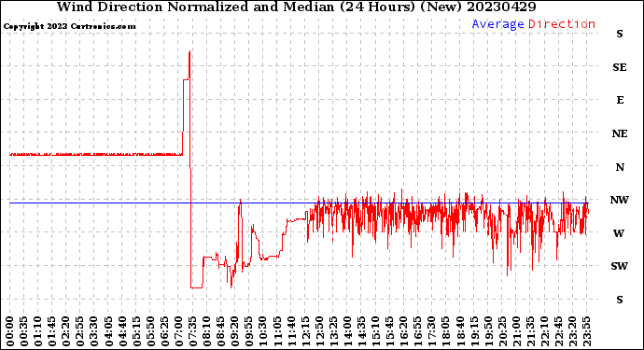The width and height of the screenshot is (644, 350).
Task: Select the 03:30 time axis label
Action: click(93, 331)
